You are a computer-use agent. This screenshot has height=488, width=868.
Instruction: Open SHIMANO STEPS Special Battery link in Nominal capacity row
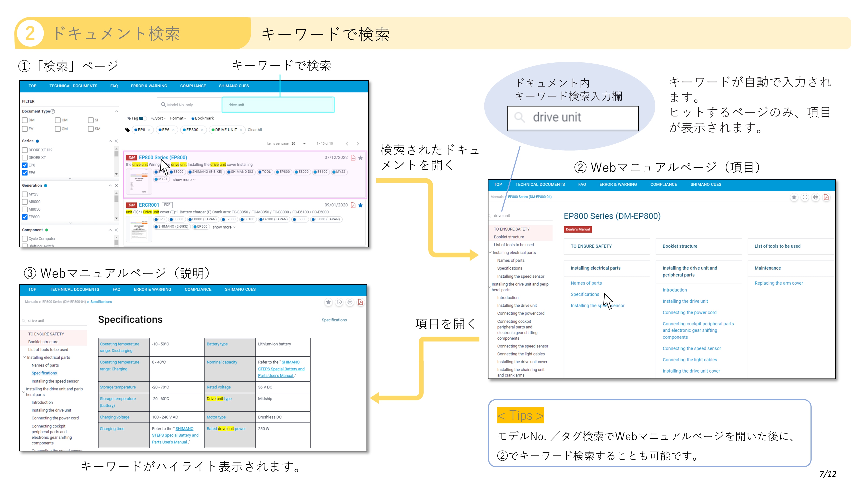[x=281, y=369]
